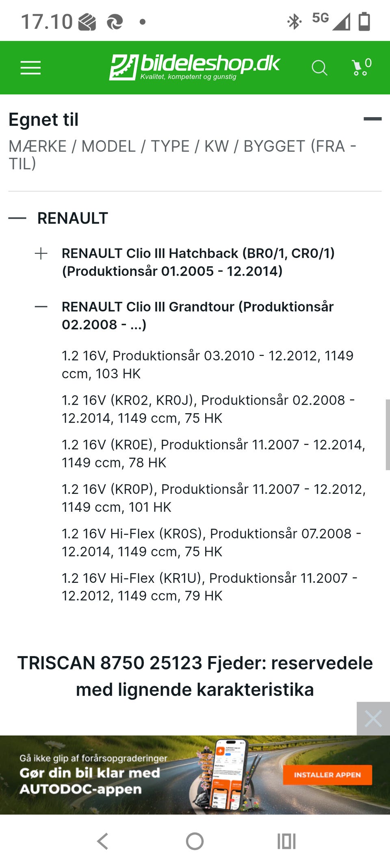Open the search magnifier
This screenshot has width=390, height=868.
click(319, 68)
